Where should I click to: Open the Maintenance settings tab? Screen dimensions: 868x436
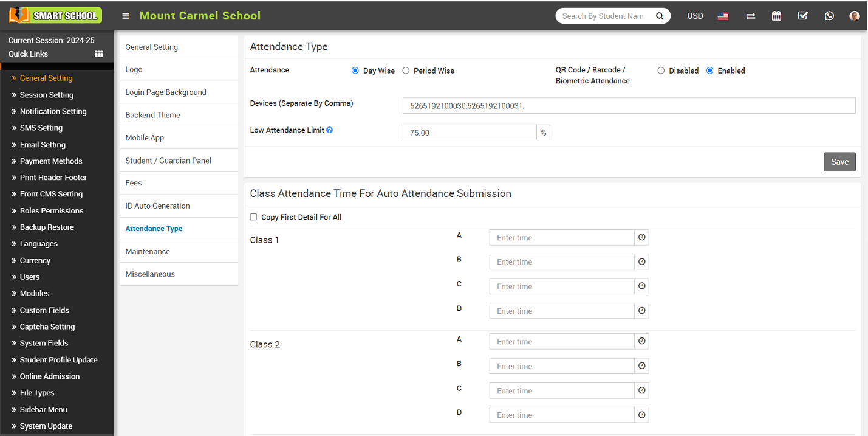[148, 251]
